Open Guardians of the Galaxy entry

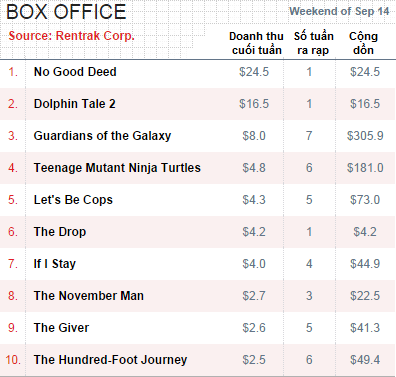click(102, 136)
